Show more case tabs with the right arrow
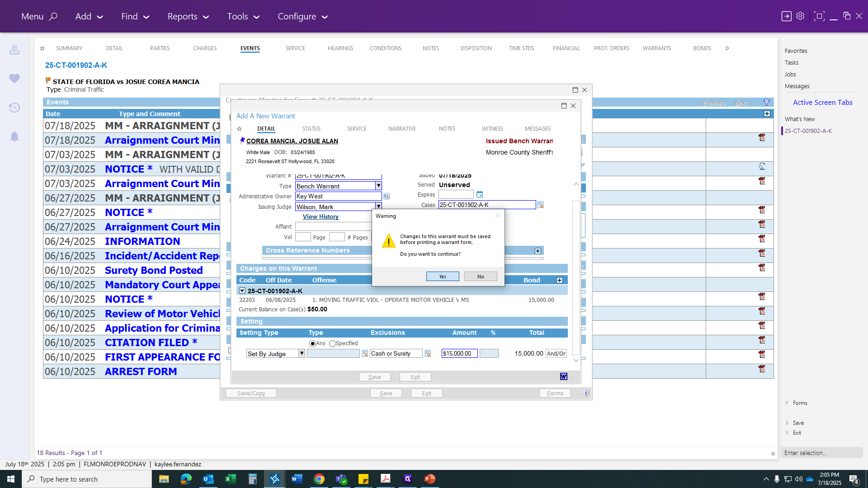 727,48
